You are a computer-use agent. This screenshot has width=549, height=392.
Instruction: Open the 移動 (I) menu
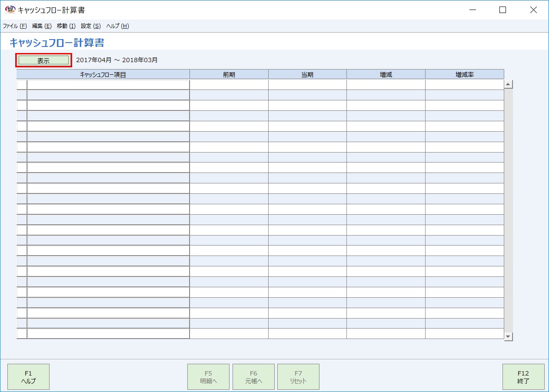pos(66,26)
